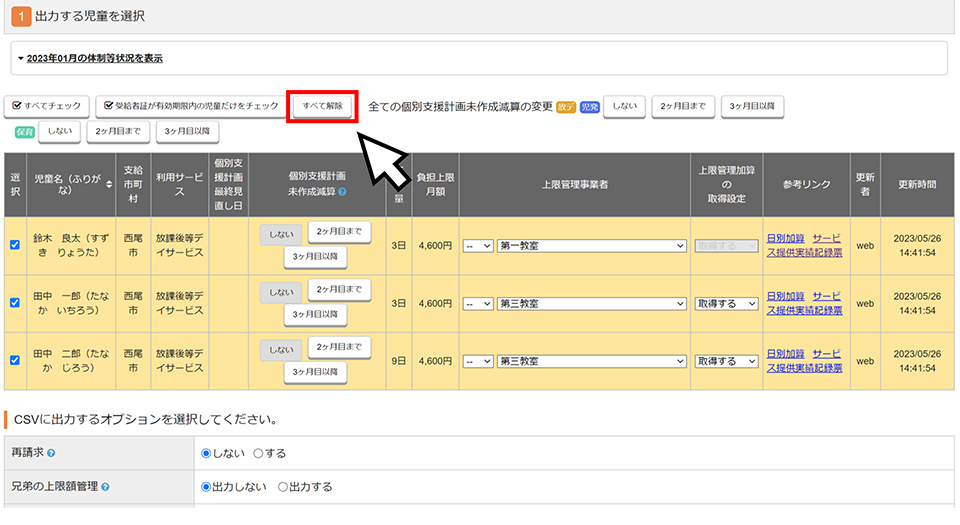Open 第三教室 dropdown in 田中 二郎 row
The image size is (960, 525).
pyautogui.click(x=591, y=361)
